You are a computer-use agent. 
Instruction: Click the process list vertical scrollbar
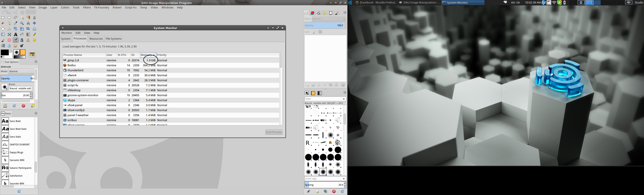click(x=281, y=60)
